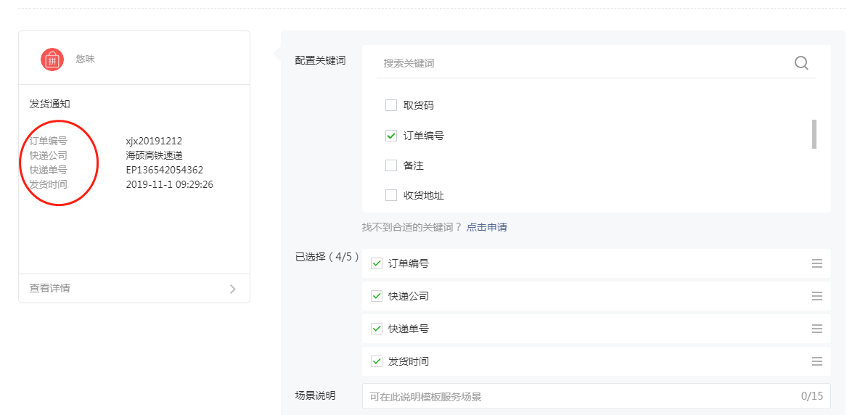The height and width of the screenshot is (415, 868).
Task: Deselect 快递公司 in selected list
Action: [377, 296]
